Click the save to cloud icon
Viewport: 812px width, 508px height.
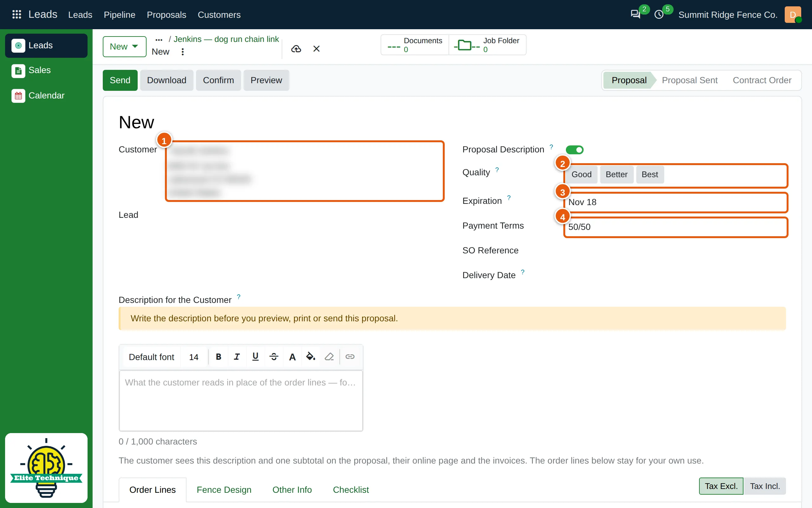[x=296, y=49]
